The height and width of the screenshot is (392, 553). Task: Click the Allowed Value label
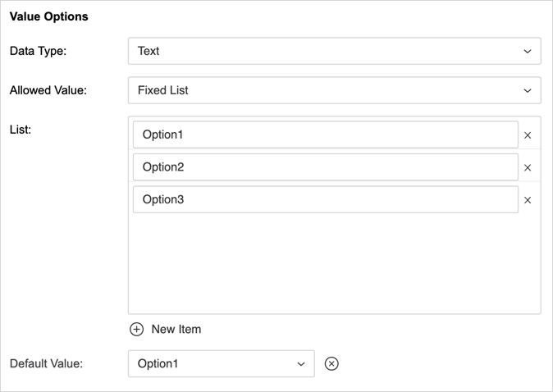[48, 90]
